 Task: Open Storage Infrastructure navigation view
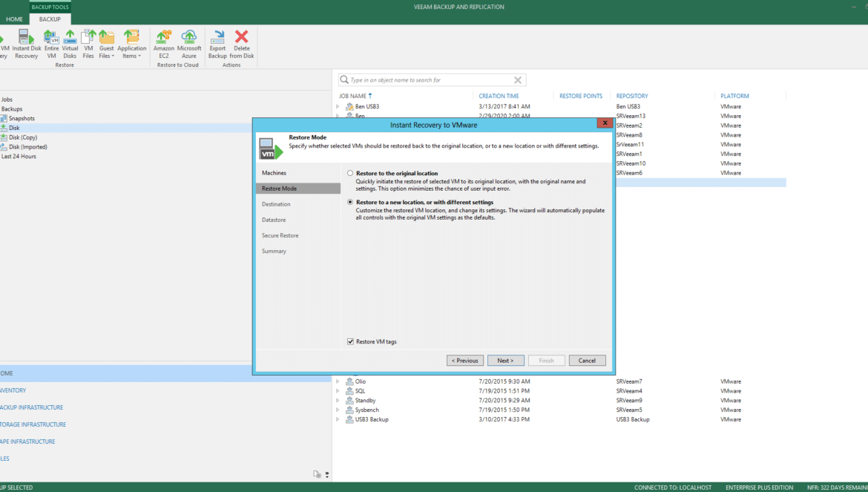33,424
